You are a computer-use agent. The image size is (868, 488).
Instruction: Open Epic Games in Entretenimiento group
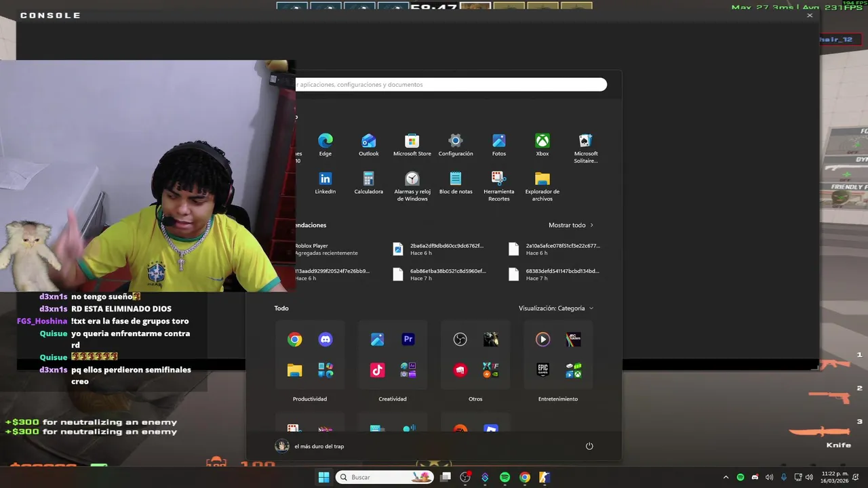(542, 370)
